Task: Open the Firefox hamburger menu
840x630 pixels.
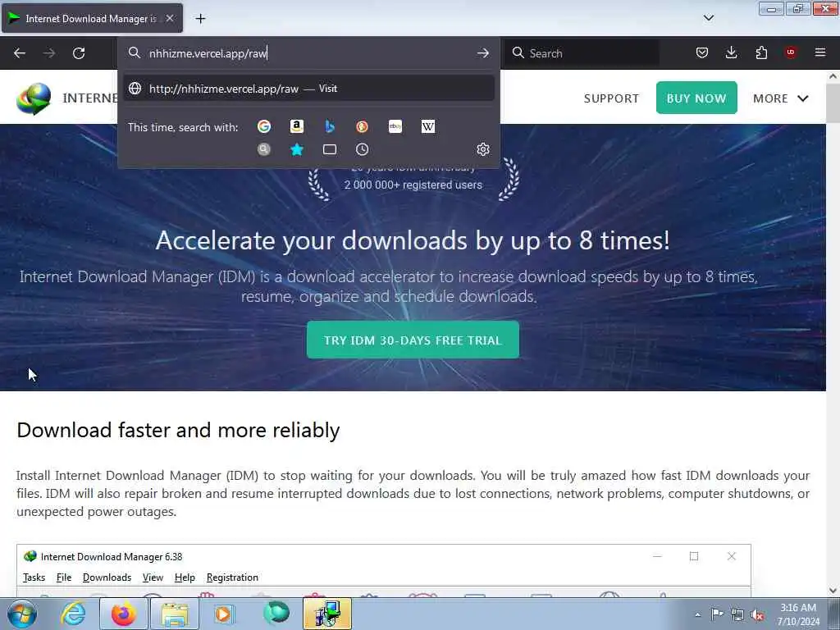Action: [x=820, y=52]
